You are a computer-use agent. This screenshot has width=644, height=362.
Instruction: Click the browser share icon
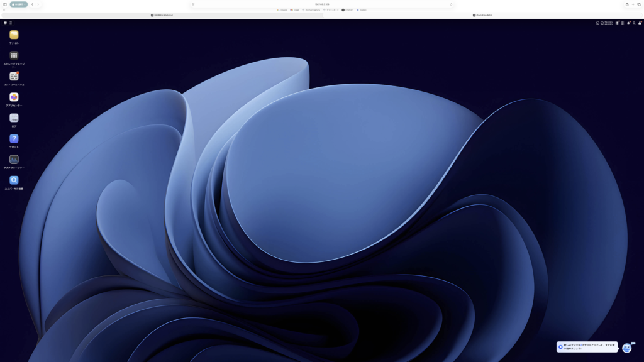coord(626,4)
